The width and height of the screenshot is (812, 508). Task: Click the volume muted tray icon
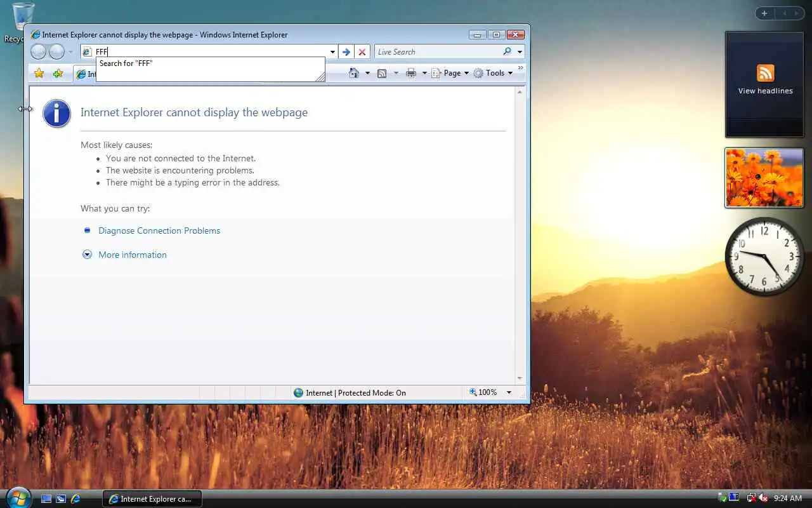click(x=763, y=498)
